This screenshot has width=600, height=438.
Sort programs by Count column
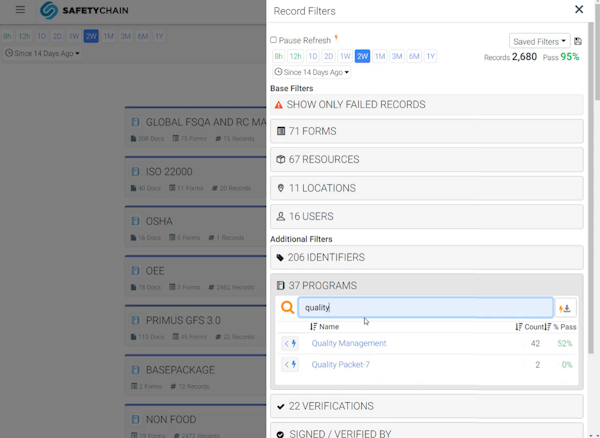529,327
